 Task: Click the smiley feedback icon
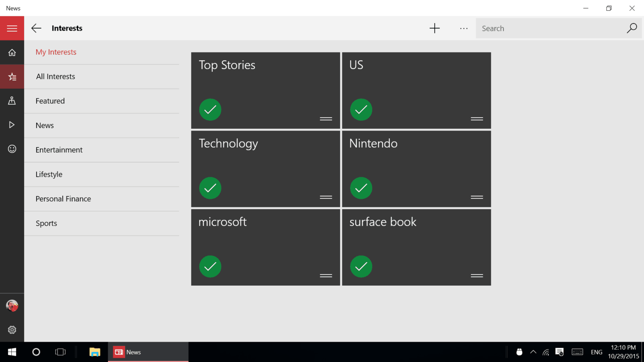(x=12, y=149)
